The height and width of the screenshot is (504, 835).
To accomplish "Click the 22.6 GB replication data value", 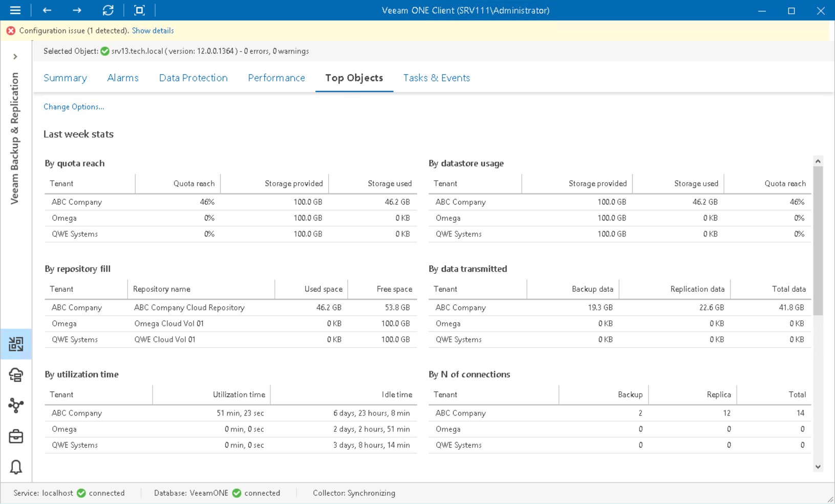I will click(712, 308).
